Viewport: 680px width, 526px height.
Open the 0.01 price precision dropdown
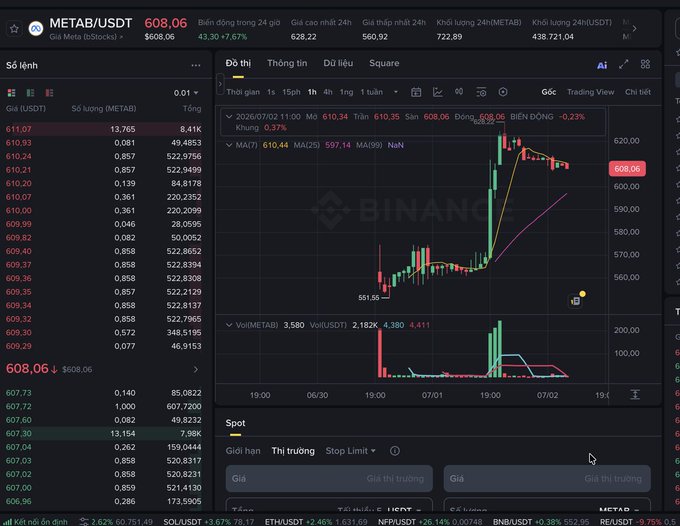[x=186, y=93]
